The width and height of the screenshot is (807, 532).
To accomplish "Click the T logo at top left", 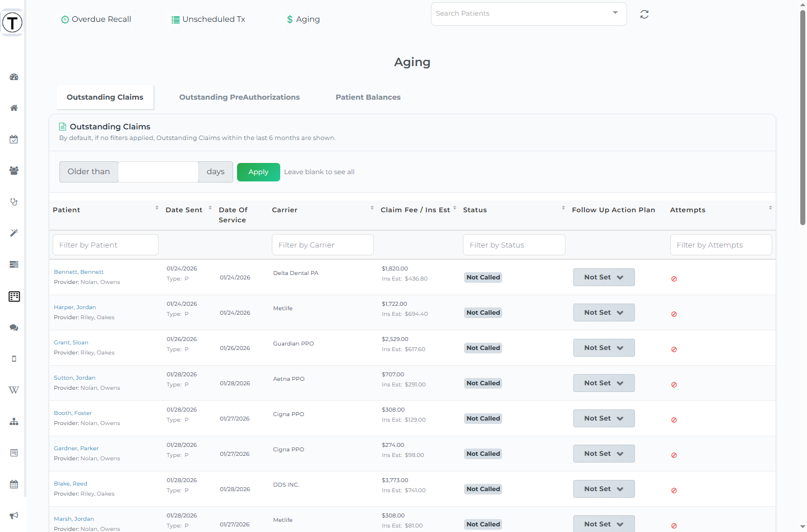I will click(x=12, y=23).
